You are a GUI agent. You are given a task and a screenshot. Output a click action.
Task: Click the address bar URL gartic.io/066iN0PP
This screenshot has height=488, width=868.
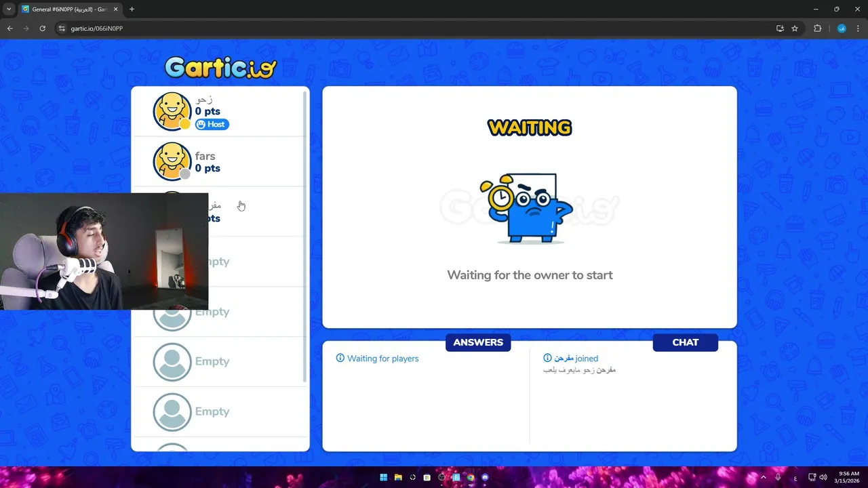(x=97, y=28)
